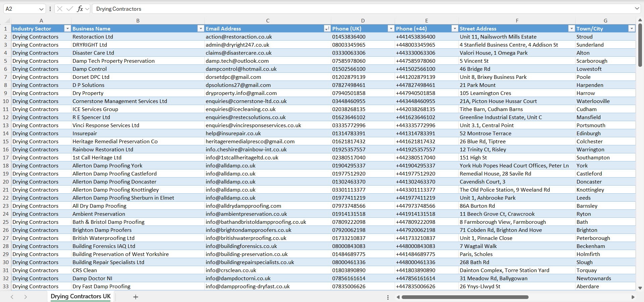Click the horizontal scrollbar thumb
Viewport: 644px width, 302px height.
point(465,297)
